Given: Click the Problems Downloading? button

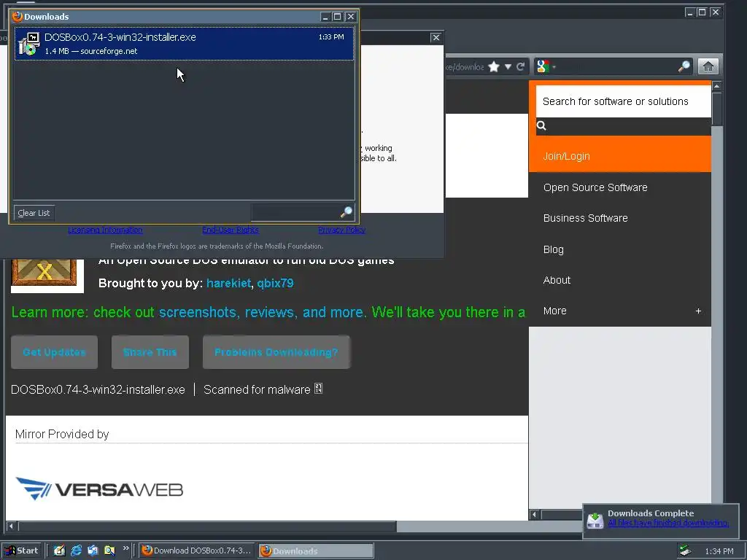Looking at the screenshot, I should [x=276, y=352].
